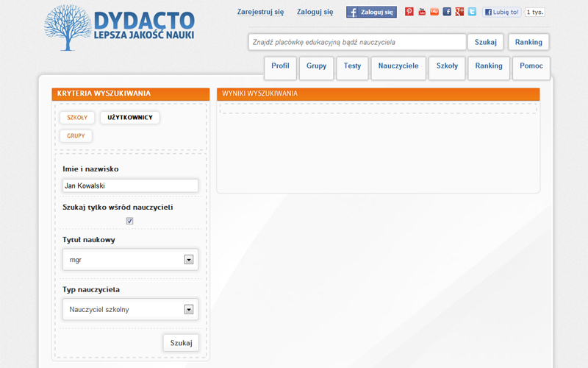Viewport: 588px width, 368px height.
Task: Open the Google Plus icon
Action: pos(459,12)
